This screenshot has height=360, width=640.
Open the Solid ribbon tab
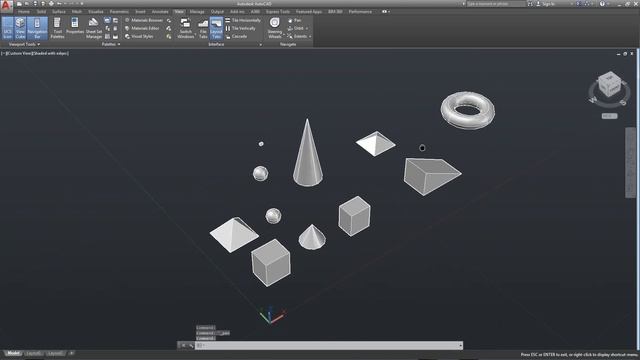coord(41,11)
